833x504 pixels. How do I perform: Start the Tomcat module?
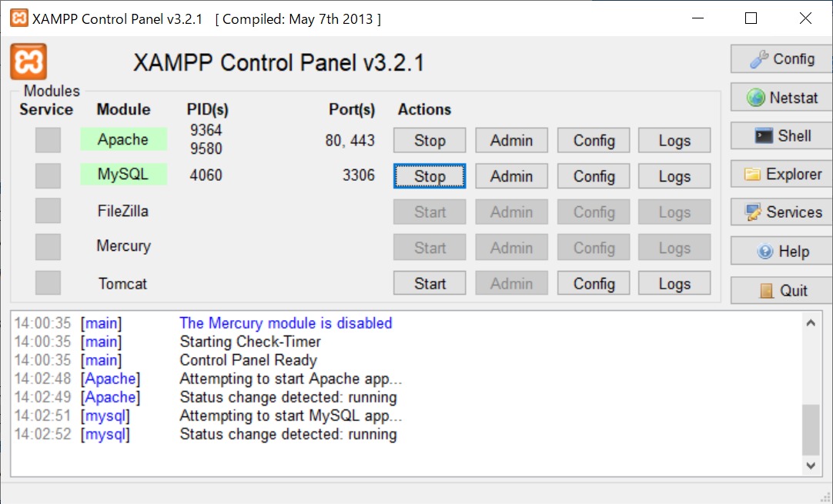[430, 284]
